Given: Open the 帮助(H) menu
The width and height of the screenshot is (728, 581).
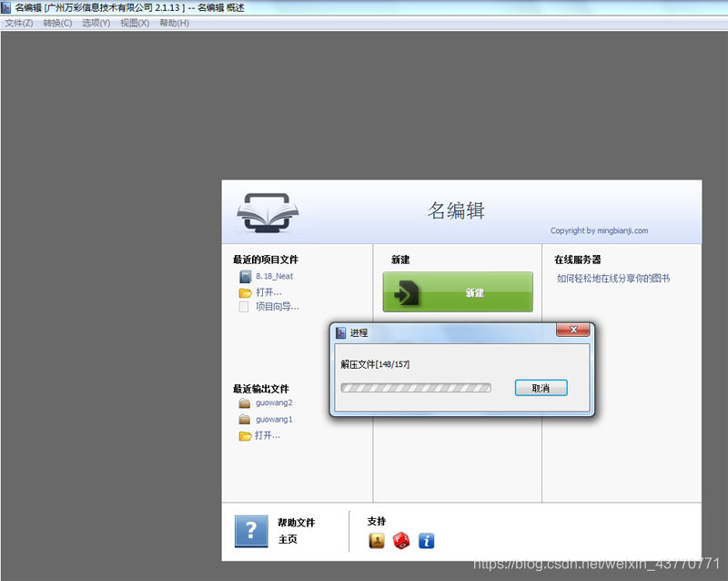Looking at the screenshot, I should point(173,23).
